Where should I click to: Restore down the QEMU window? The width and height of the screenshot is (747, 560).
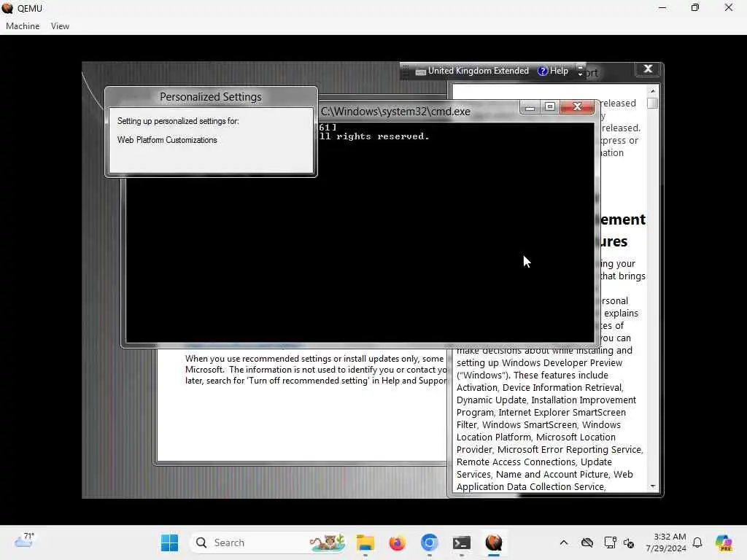pyautogui.click(x=695, y=7)
